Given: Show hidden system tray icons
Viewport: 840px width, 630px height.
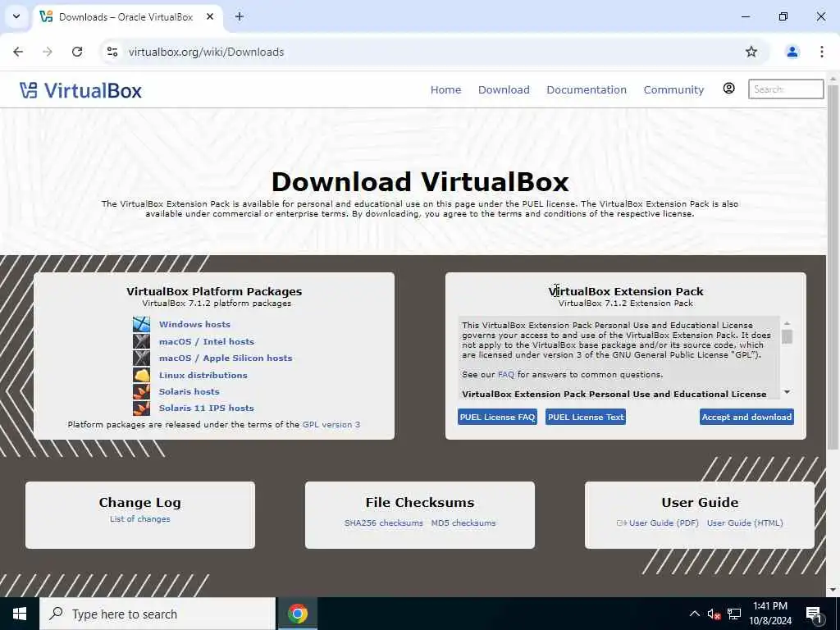Looking at the screenshot, I should click(x=694, y=614).
